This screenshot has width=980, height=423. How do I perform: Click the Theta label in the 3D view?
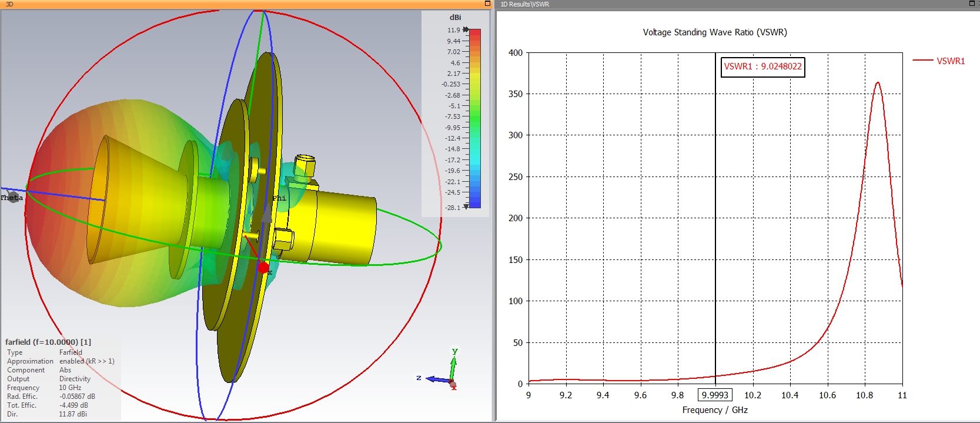pos(12,198)
